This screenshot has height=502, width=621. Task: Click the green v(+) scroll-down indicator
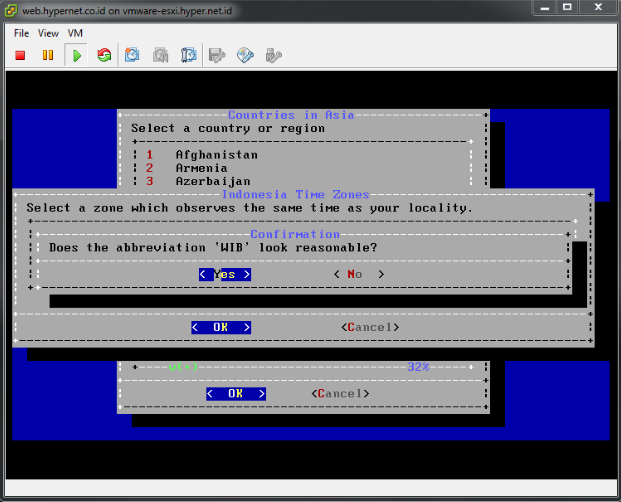click(x=183, y=367)
